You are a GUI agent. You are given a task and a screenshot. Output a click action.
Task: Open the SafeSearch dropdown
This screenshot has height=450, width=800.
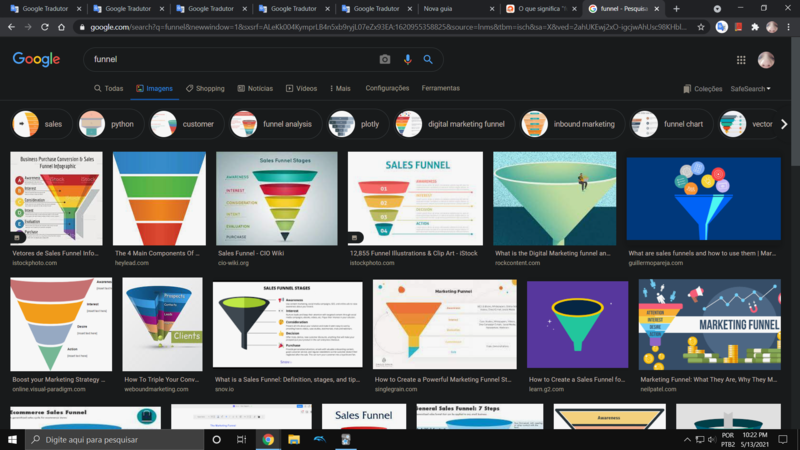coord(751,89)
